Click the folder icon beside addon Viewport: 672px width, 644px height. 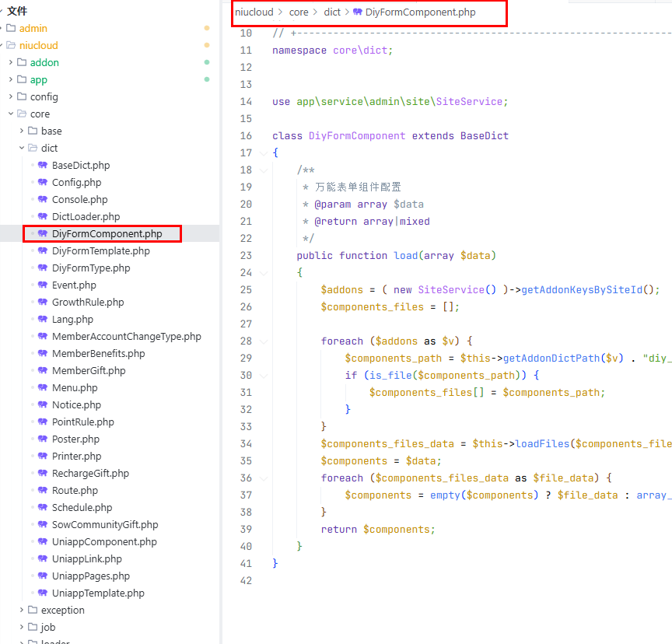22,62
